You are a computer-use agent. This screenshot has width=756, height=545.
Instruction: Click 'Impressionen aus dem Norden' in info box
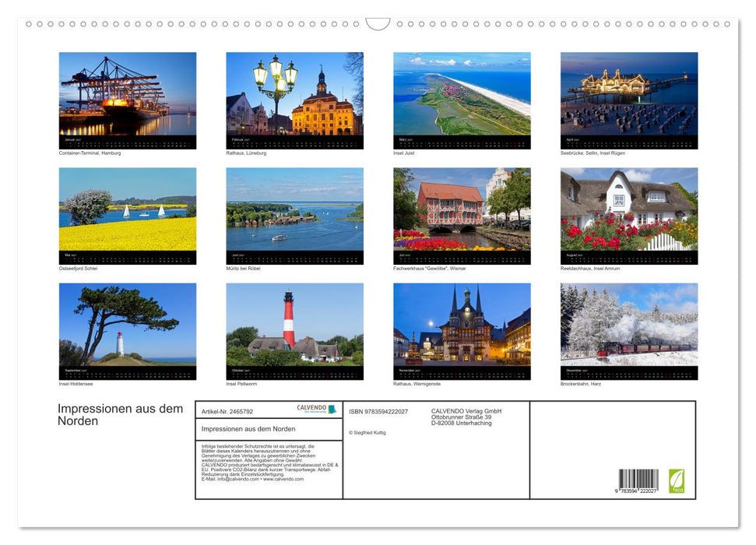248,429
